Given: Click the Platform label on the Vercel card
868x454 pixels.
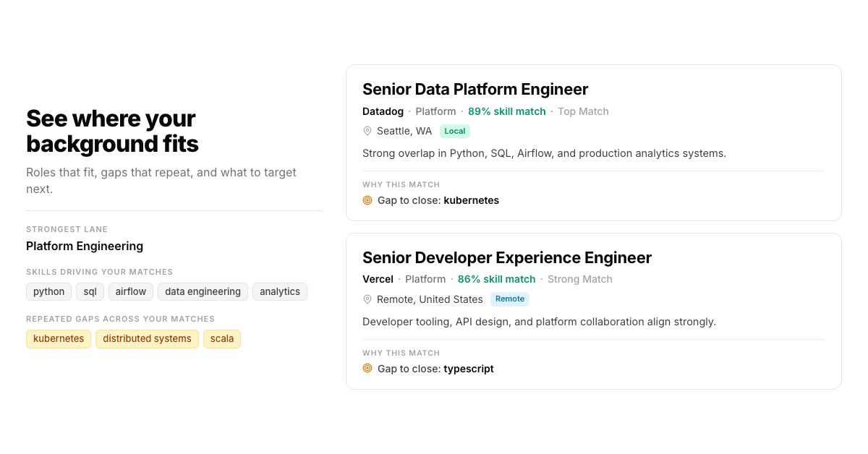Looking at the screenshot, I should point(425,279).
